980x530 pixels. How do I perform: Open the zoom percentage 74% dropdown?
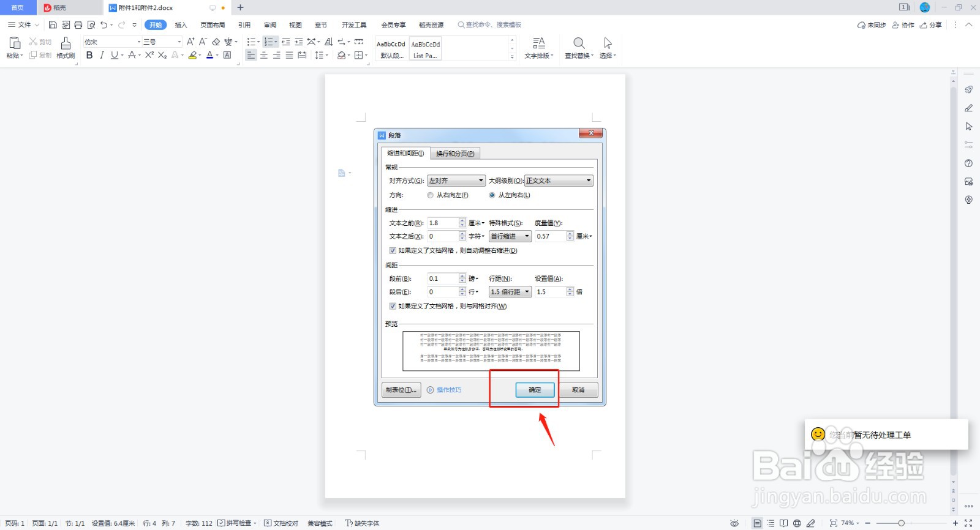850,523
